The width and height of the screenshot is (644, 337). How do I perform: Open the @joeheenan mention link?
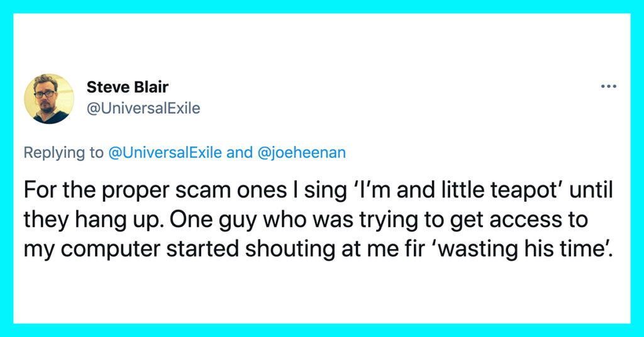pyautogui.click(x=301, y=153)
